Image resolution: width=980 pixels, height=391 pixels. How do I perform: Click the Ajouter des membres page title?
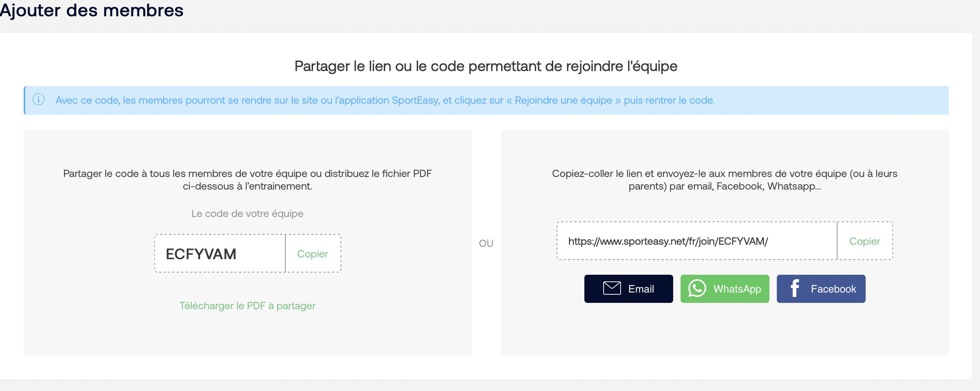pyautogui.click(x=91, y=10)
